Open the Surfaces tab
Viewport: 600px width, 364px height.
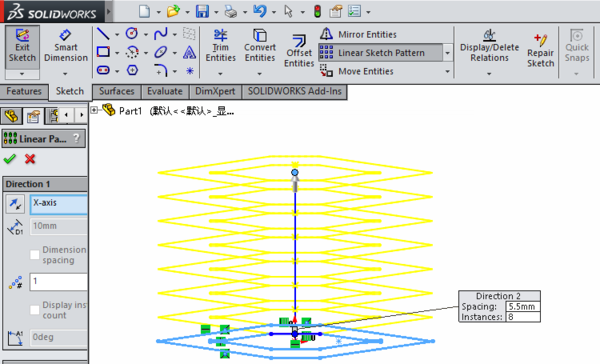(117, 91)
